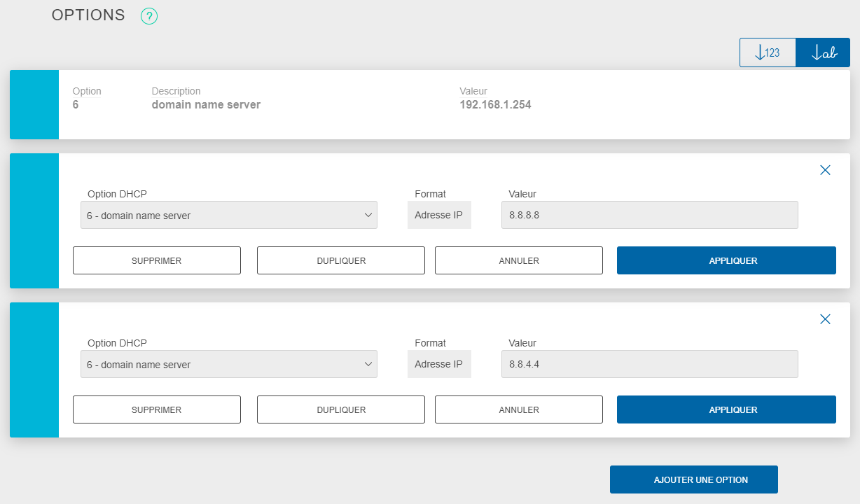Screen dimensions: 860x504
Task: Click the Valeur field containing 8.8.8.8
Action: (649, 215)
